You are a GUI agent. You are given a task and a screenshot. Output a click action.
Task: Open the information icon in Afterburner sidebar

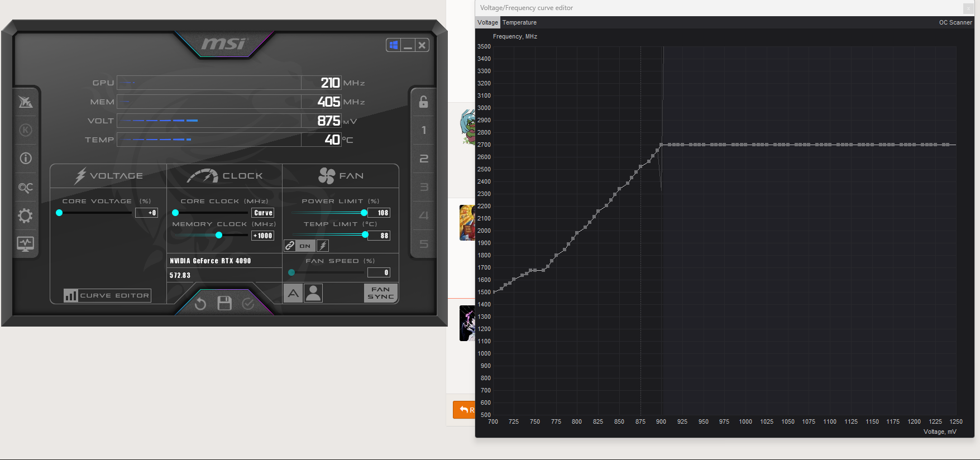click(26, 159)
